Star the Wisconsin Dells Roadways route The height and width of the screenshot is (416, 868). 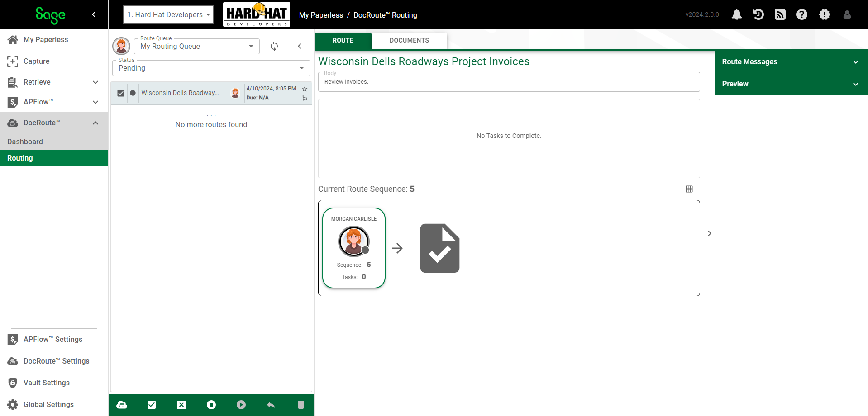[305, 89]
